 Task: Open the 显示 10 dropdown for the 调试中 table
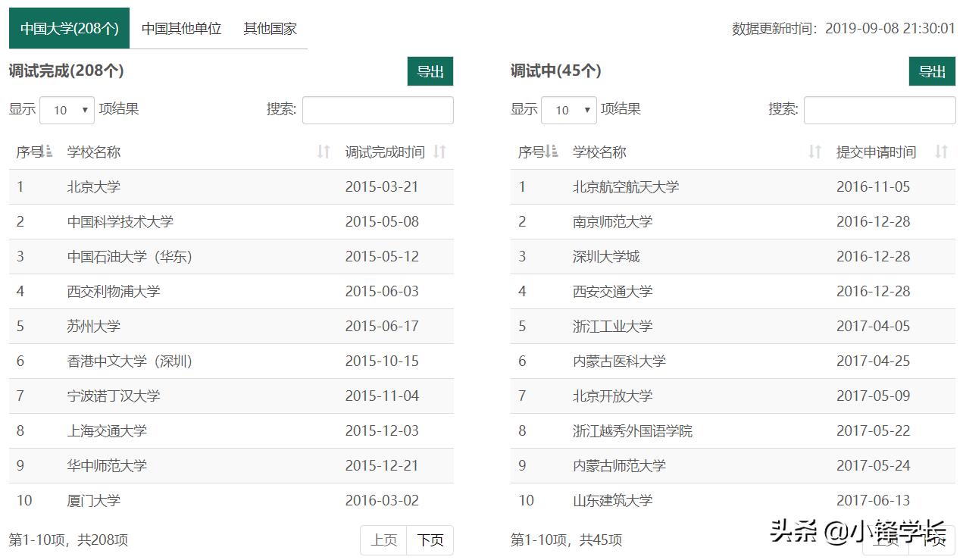(569, 109)
